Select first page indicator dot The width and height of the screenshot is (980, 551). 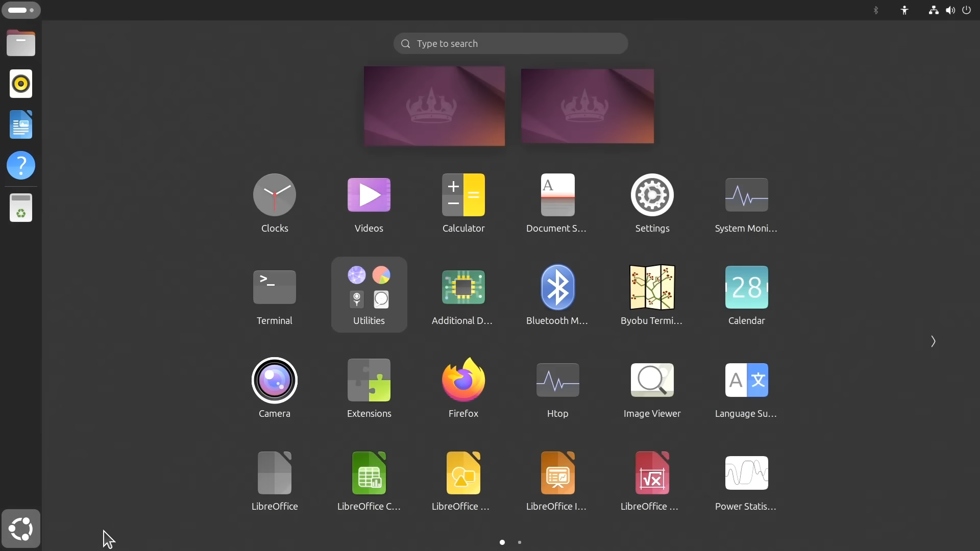click(502, 542)
